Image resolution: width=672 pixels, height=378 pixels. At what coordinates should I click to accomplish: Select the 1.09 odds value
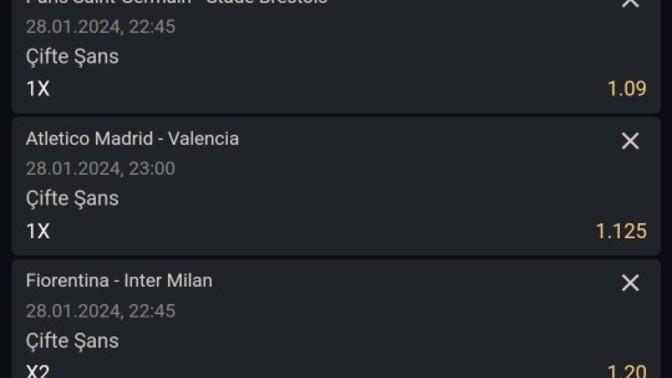point(627,89)
